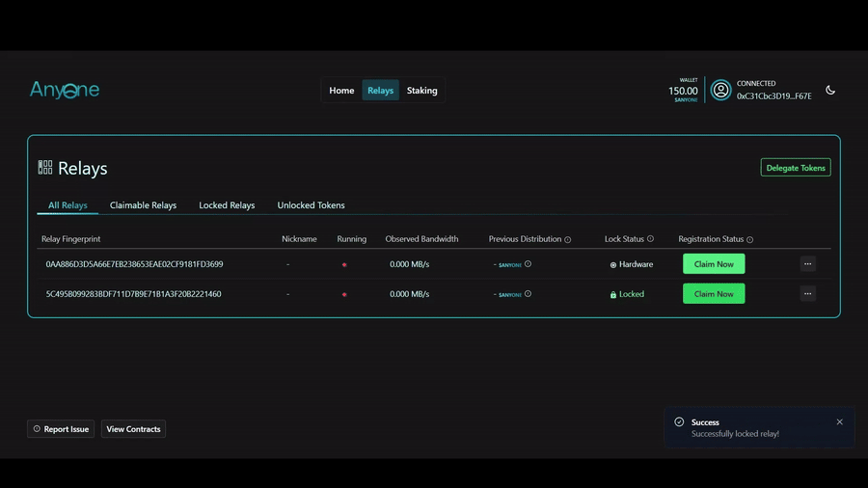Click info icon beside first relay's distribution

(528, 264)
